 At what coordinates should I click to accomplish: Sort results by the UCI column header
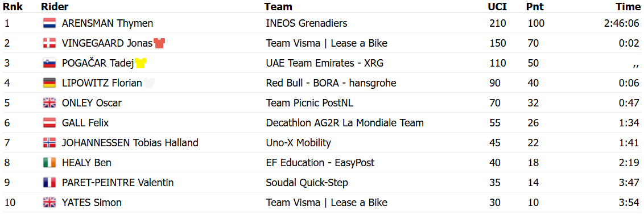click(497, 7)
